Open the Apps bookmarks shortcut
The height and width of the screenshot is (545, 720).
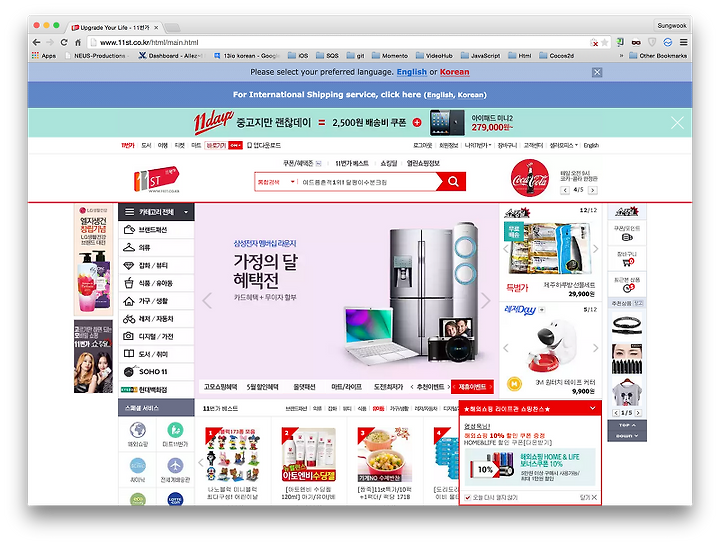[44, 56]
